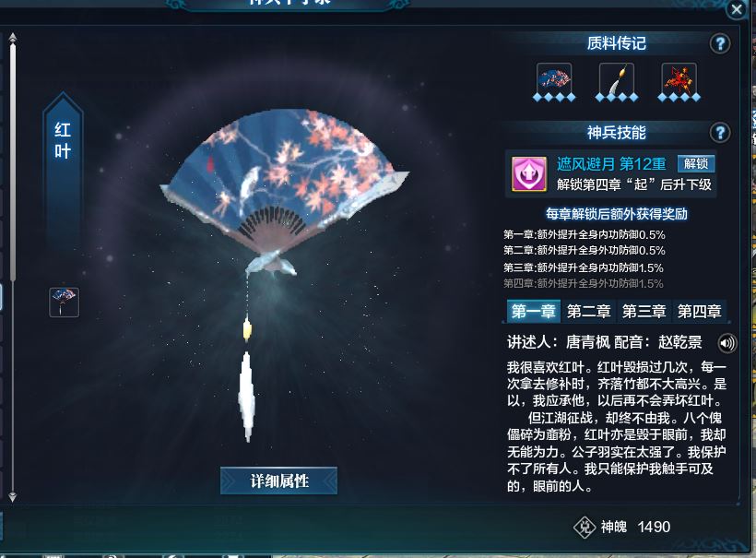Open the 第四章 chapter tab
This screenshot has height=558, width=756.
pyautogui.click(x=700, y=311)
